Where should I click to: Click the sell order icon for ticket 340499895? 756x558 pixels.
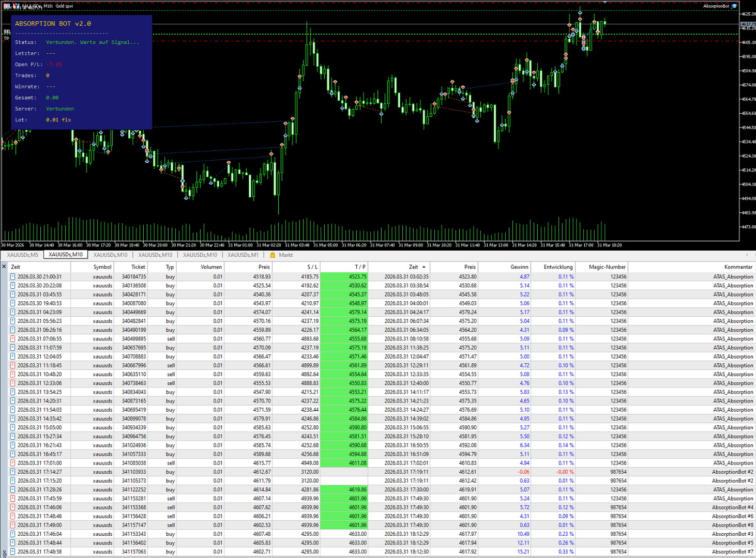coord(13,339)
